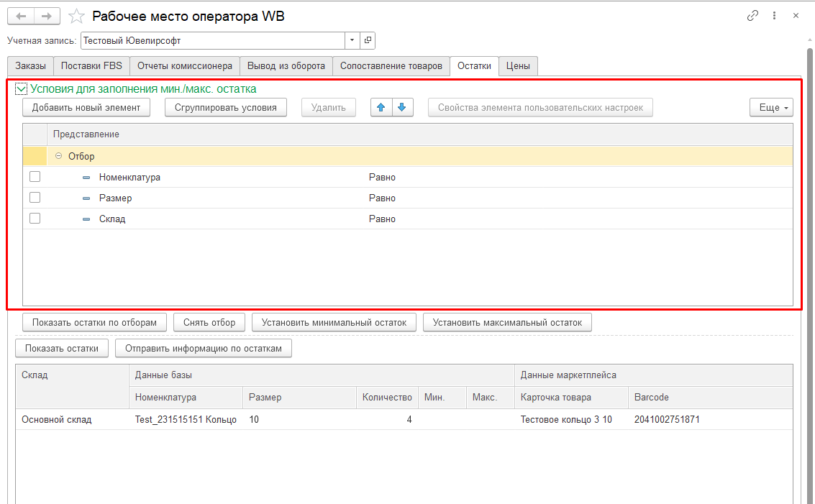
Task: Click barcode value 2041002751871
Action: pyautogui.click(x=667, y=419)
